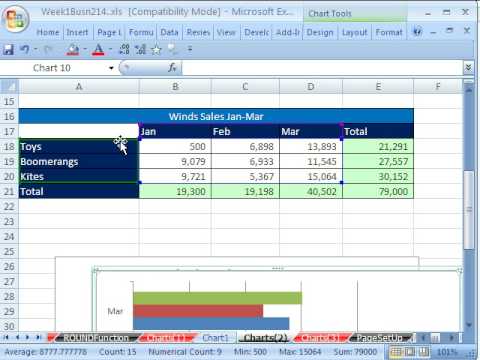The image size is (480, 360).
Task: Switch to Normal view in status bar
Action: [x=396, y=352]
